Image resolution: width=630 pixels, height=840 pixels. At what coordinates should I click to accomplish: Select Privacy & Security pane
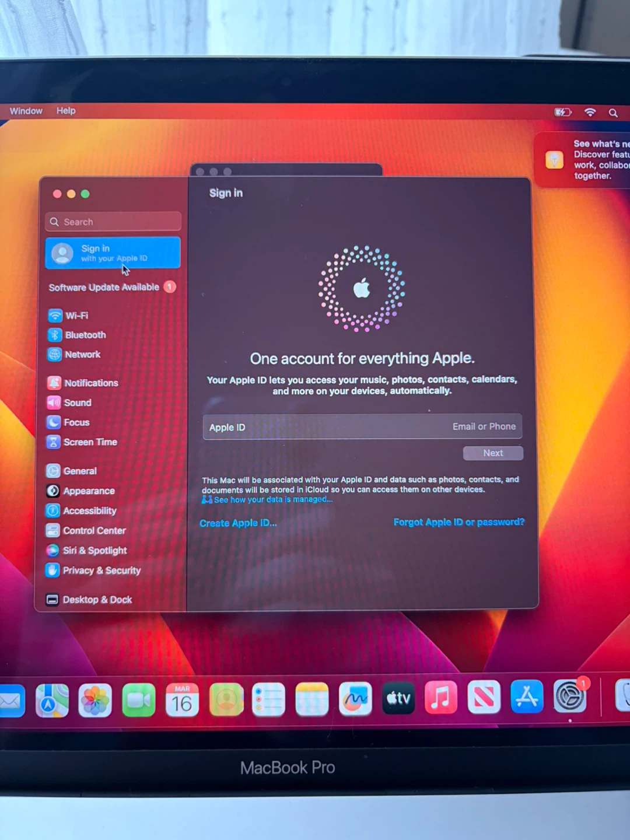tap(101, 570)
